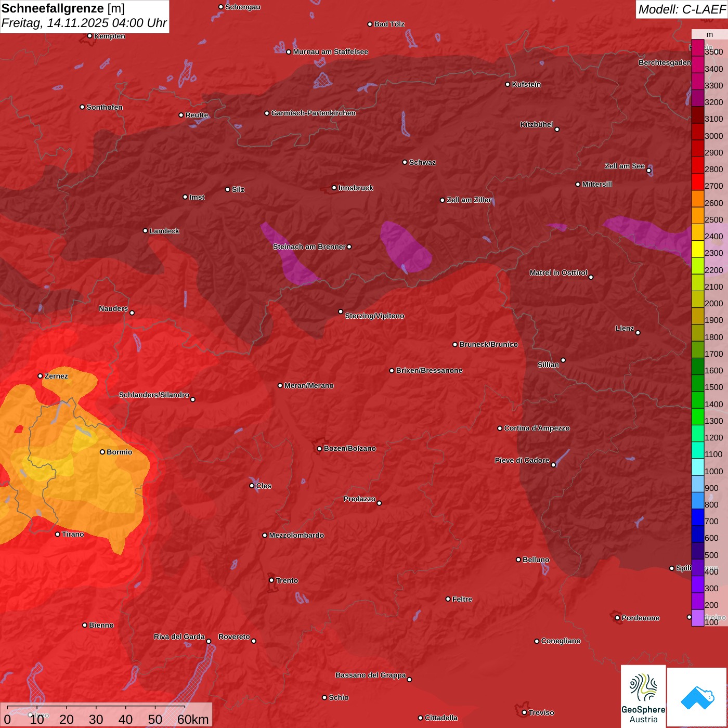Click the Lienz city marker dot
728x728 pixels.
coord(638,333)
